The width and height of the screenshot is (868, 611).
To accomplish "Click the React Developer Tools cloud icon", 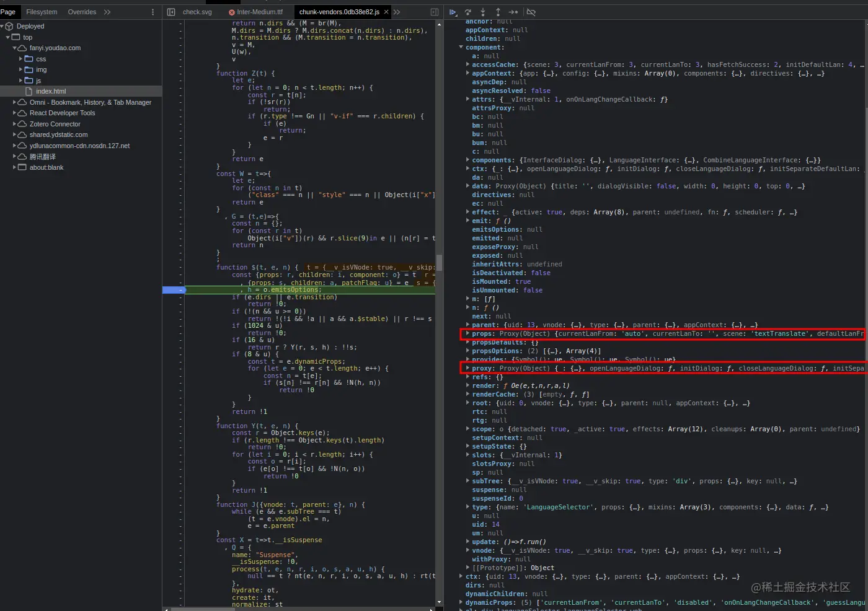I will click(x=22, y=113).
